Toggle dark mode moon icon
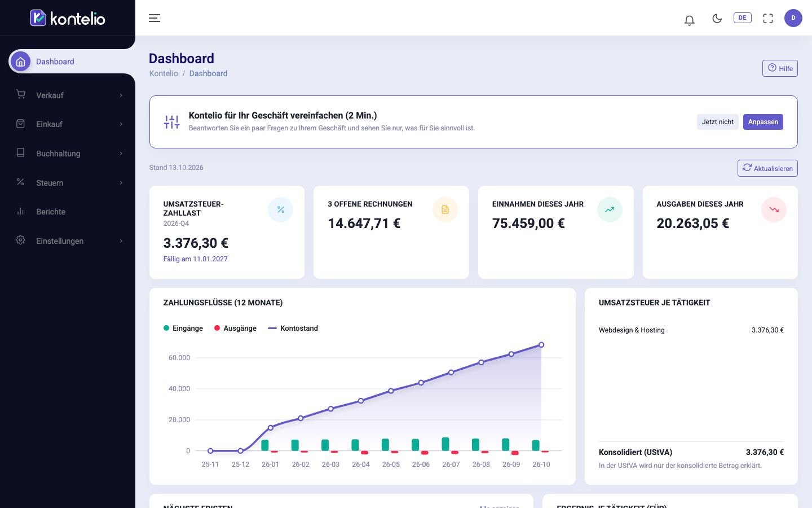This screenshot has height=508, width=812. click(x=717, y=18)
